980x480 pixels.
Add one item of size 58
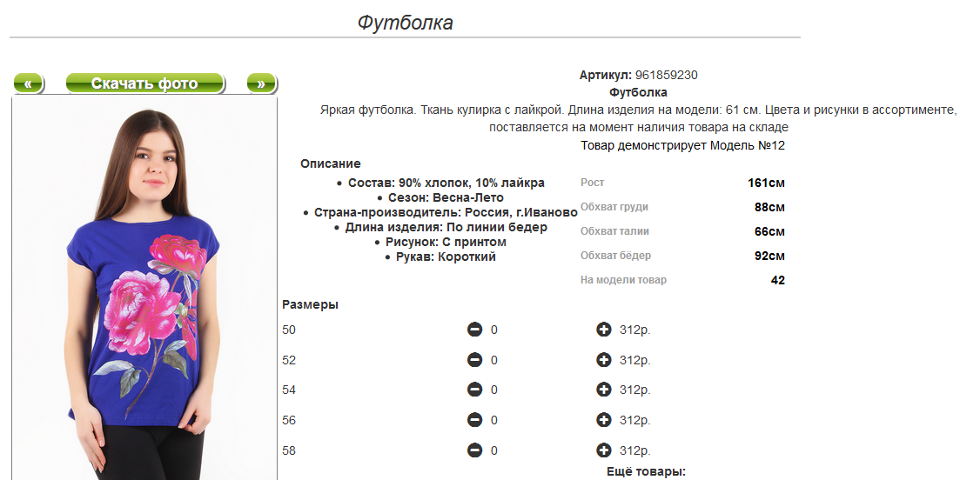[x=603, y=450]
